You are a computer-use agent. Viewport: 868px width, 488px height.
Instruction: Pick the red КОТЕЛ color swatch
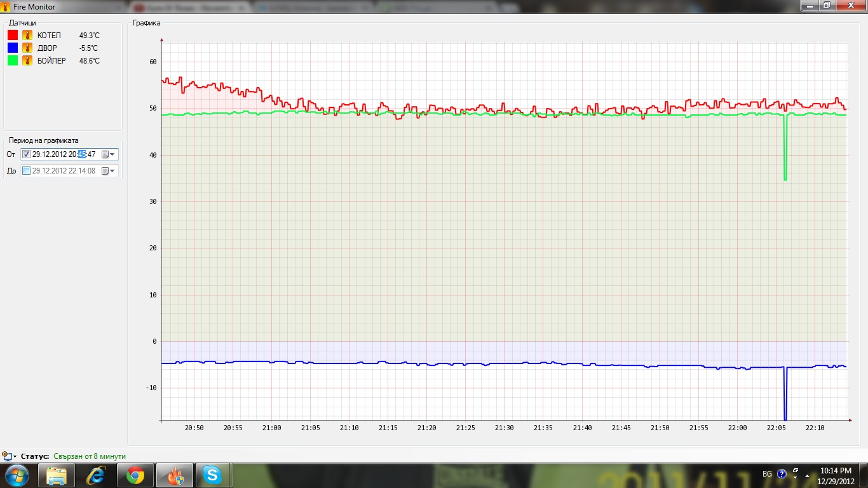pyautogui.click(x=13, y=36)
